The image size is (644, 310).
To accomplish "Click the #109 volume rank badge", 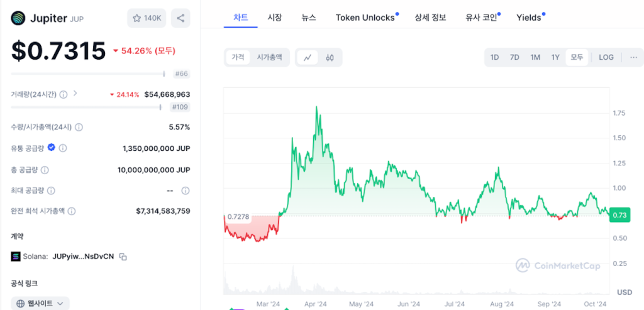I will pos(180,107).
